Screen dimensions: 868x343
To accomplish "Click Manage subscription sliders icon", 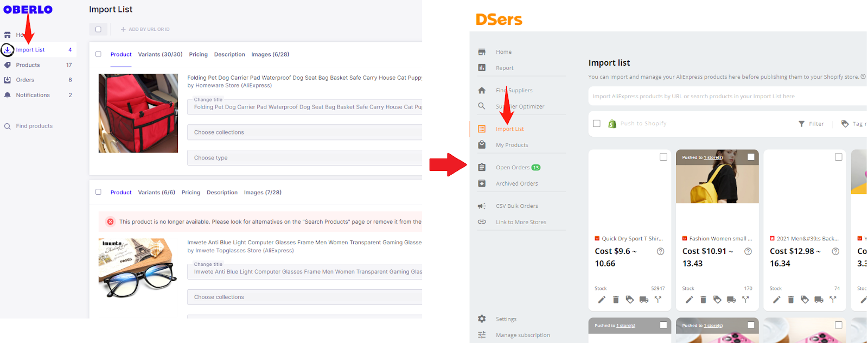I will click(482, 335).
